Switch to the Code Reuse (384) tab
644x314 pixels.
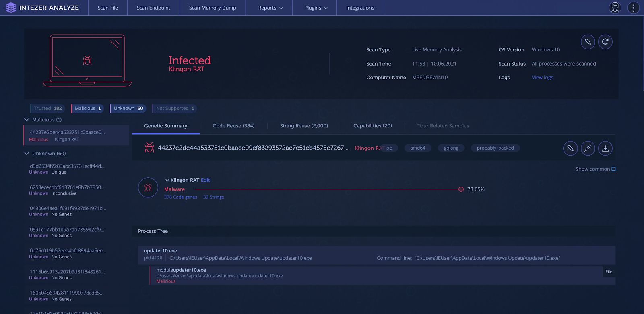(233, 126)
